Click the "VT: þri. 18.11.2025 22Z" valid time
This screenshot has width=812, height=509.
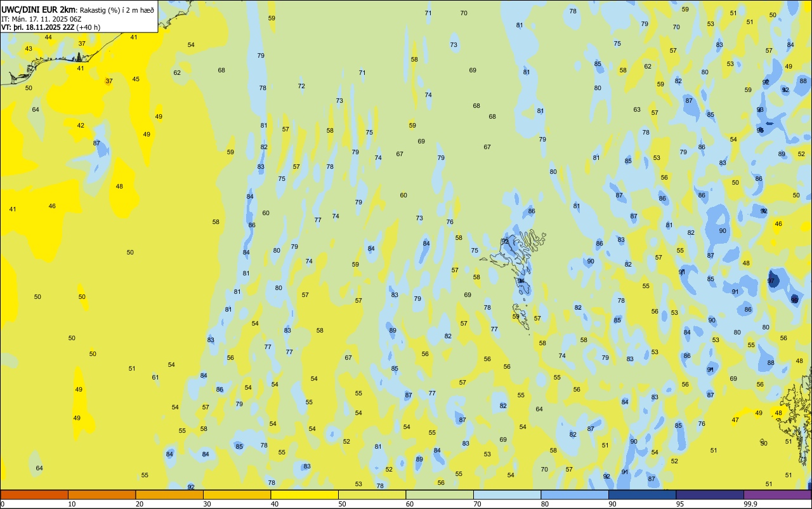coord(37,27)
